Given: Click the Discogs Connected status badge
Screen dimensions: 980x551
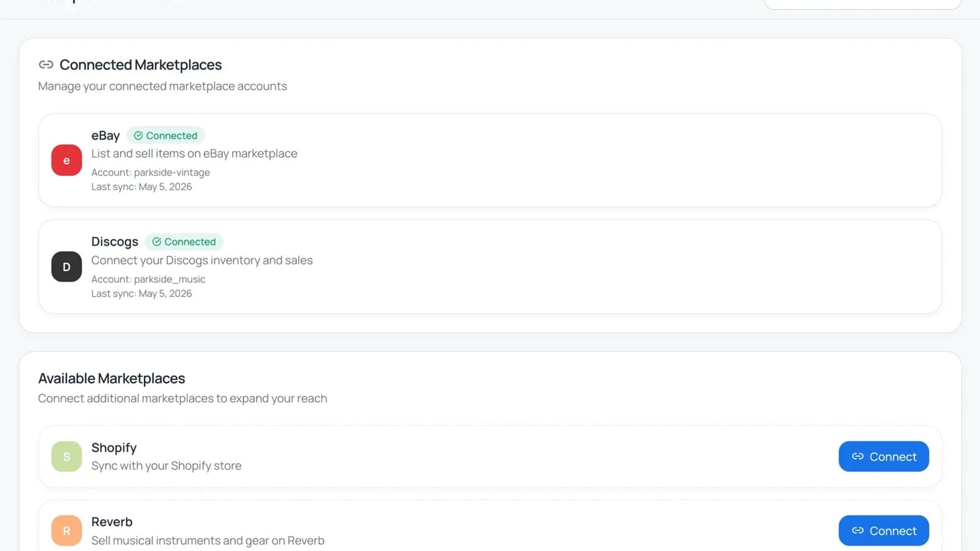Looking at the screenshot, I should (x=184, y=242).
